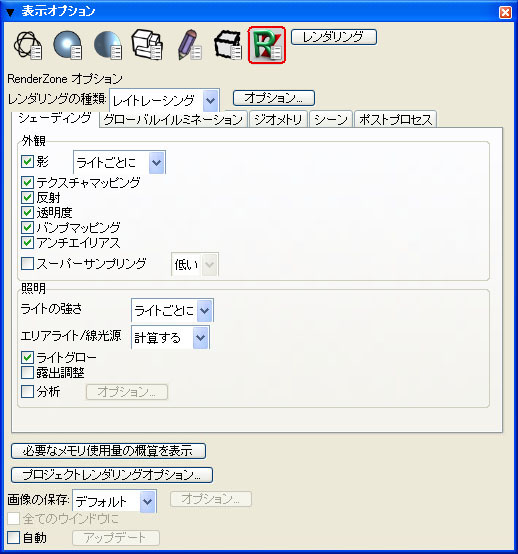Select the Doodle pencil options icon
Viewport: 518px width, 554px height.
[190, 45]
